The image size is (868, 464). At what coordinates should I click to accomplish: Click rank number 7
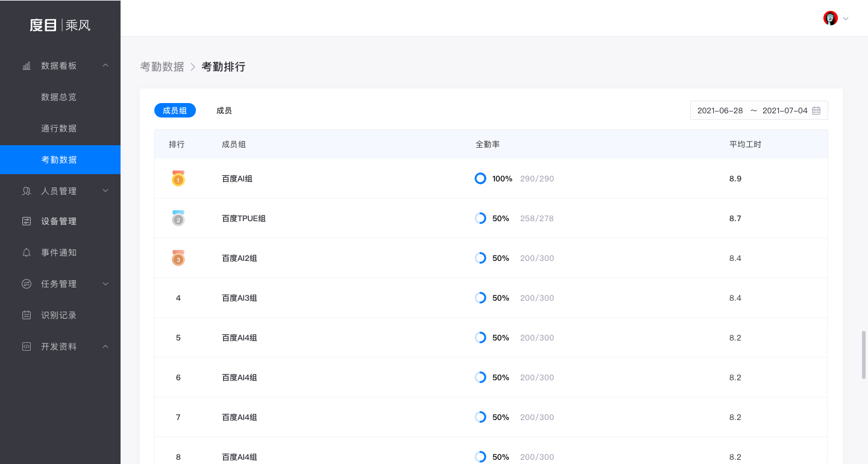click(178, 417)
